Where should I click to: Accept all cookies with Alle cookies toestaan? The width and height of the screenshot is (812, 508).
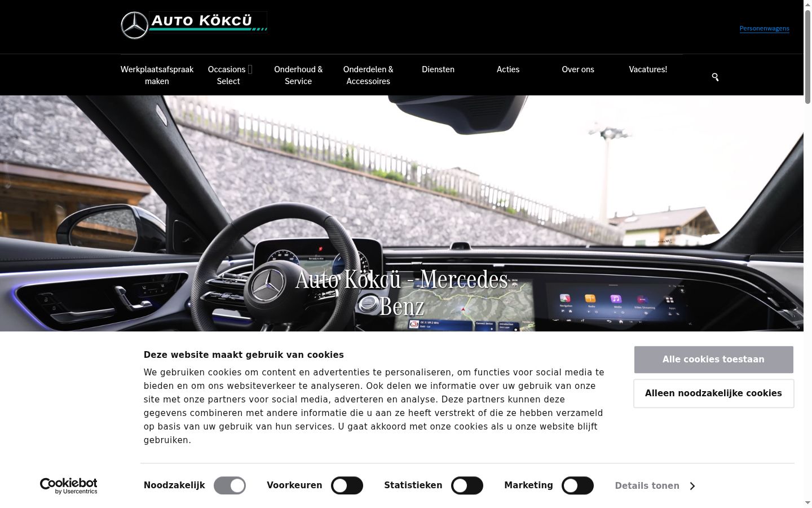click(713, 360)
